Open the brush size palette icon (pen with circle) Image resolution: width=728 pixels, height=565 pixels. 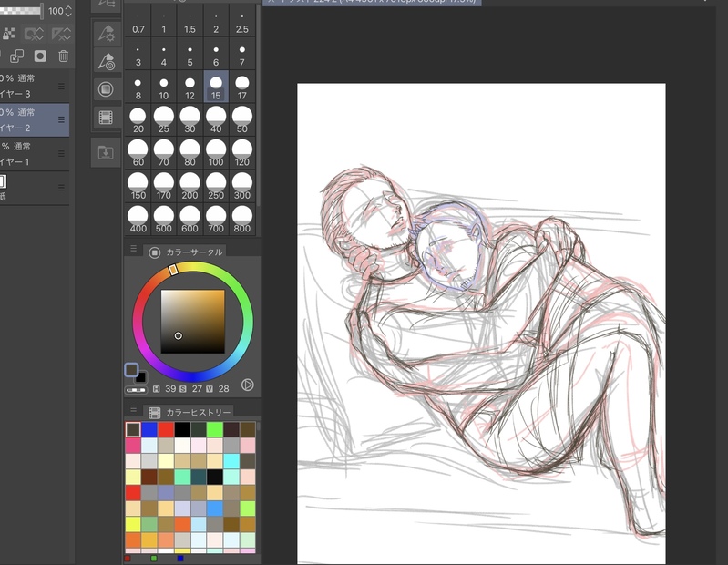coord(106,61)
